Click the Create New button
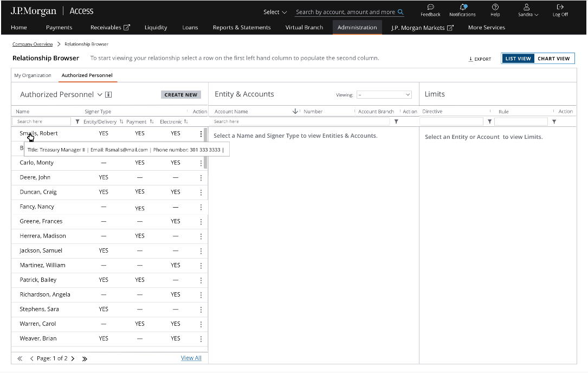The height and width of the screenshot is (373, 588). 180,95
